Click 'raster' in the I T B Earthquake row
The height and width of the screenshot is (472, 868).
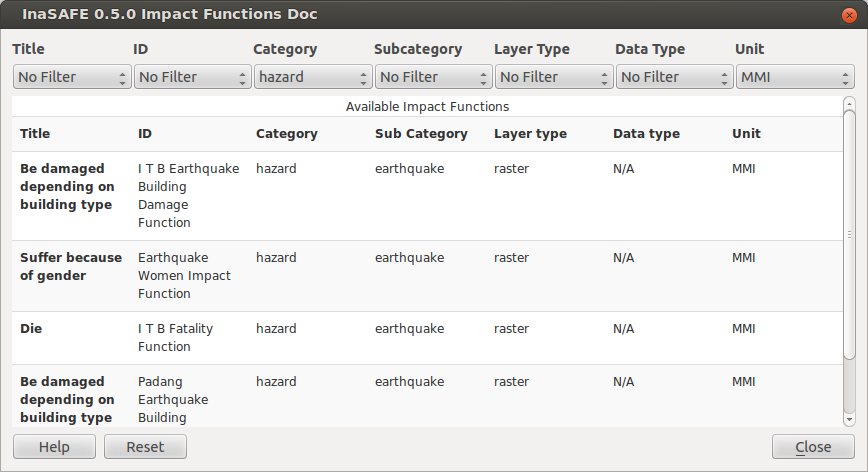[512, 168]
